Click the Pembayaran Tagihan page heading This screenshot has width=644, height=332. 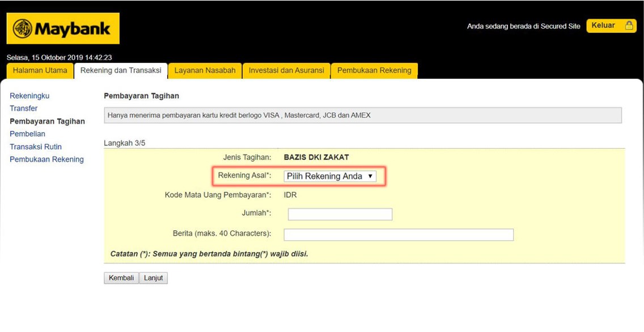[x=141, y=96]
